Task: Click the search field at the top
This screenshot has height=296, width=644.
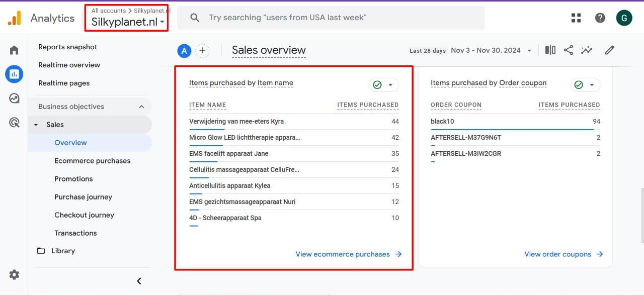Action: click(331, 18)
